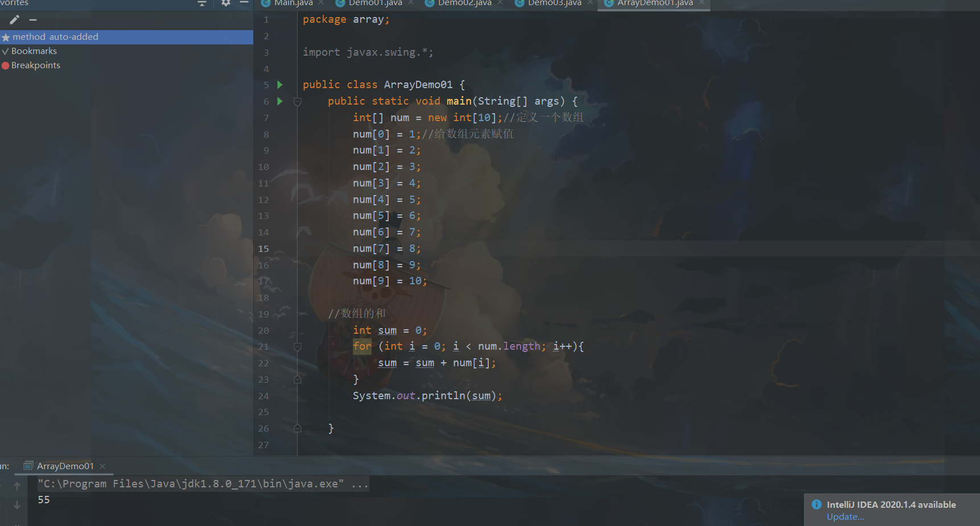Image resolution: width=980 pixels, height=526 pixels.
Task: Click the info icon on the update notification
Action: [817, 504]
